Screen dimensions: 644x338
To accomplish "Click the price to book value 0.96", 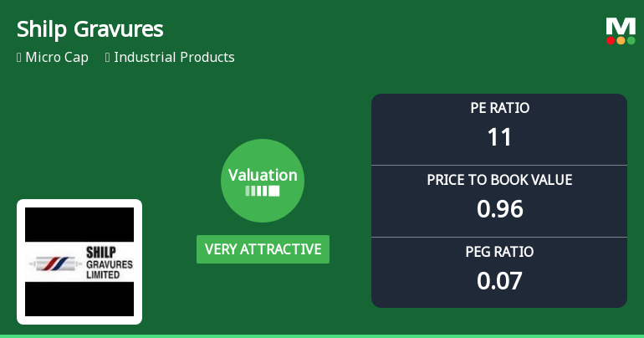I will 500,209.
